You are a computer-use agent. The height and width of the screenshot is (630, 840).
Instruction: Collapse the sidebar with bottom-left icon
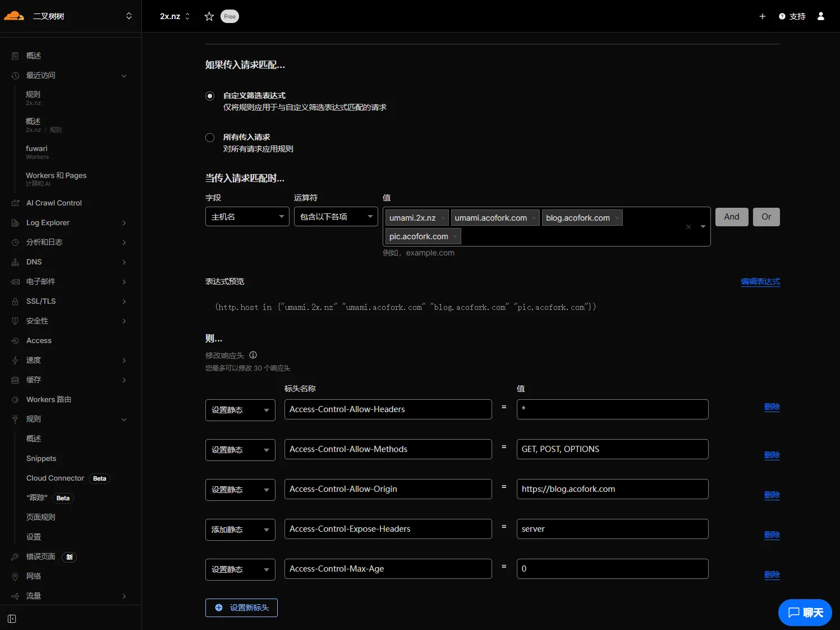12,619
